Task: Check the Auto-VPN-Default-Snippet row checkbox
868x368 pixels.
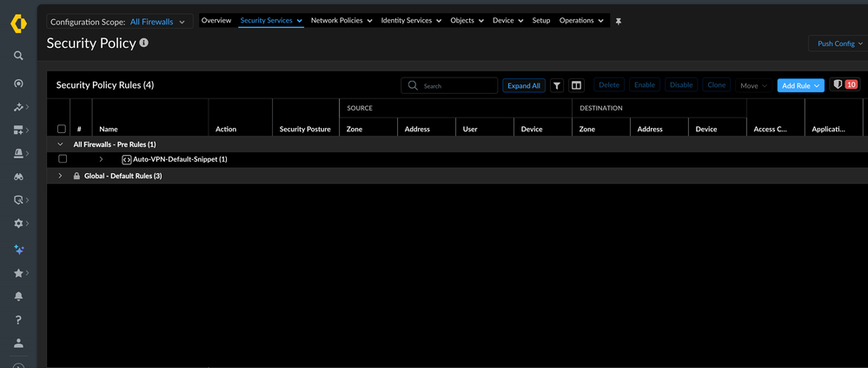Action: click(63, 159)
